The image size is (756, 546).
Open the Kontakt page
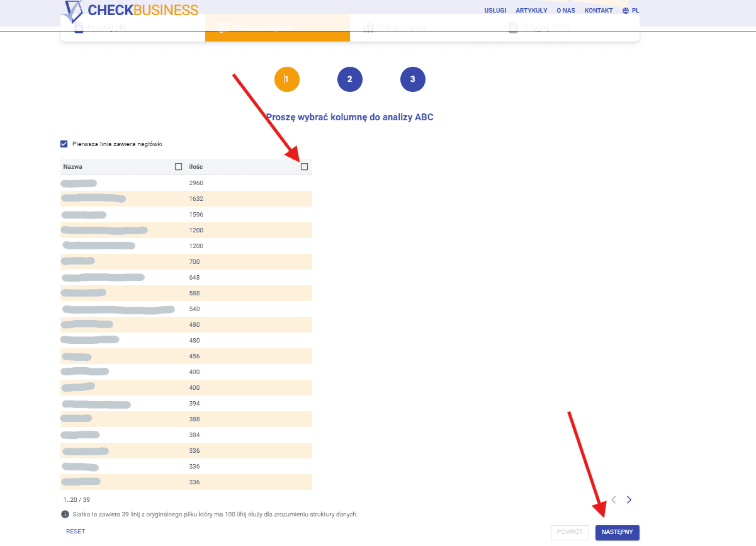point(598,11)
